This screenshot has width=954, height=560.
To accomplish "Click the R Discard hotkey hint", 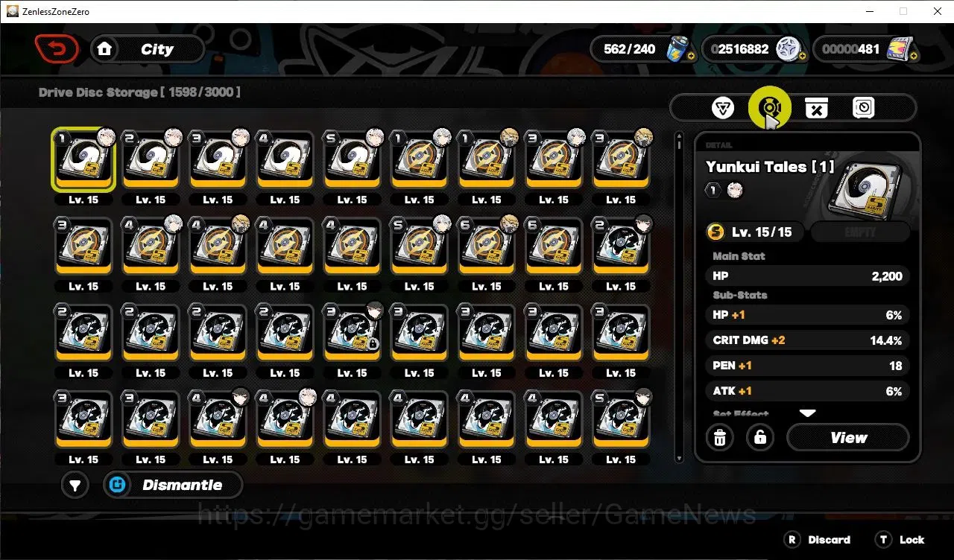I will [818, 540].
